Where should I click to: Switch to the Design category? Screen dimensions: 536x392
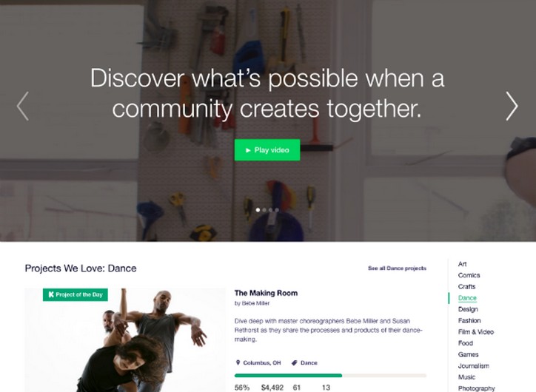(x=468, y=309)
